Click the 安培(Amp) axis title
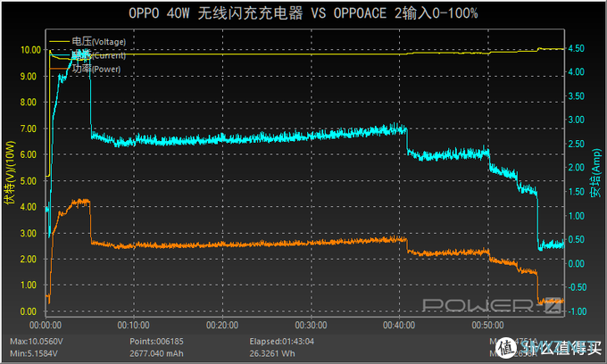This screenshot has width=607, height=364. pyautogui.click(x=595, y=173)
